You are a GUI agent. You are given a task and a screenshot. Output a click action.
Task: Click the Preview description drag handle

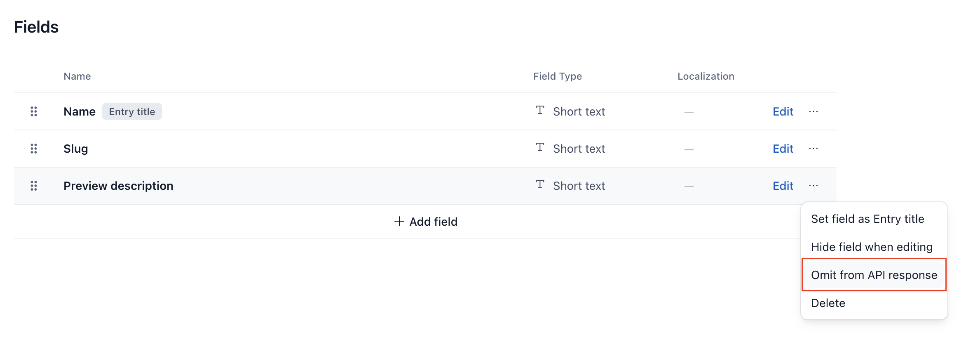coord(34,186)
